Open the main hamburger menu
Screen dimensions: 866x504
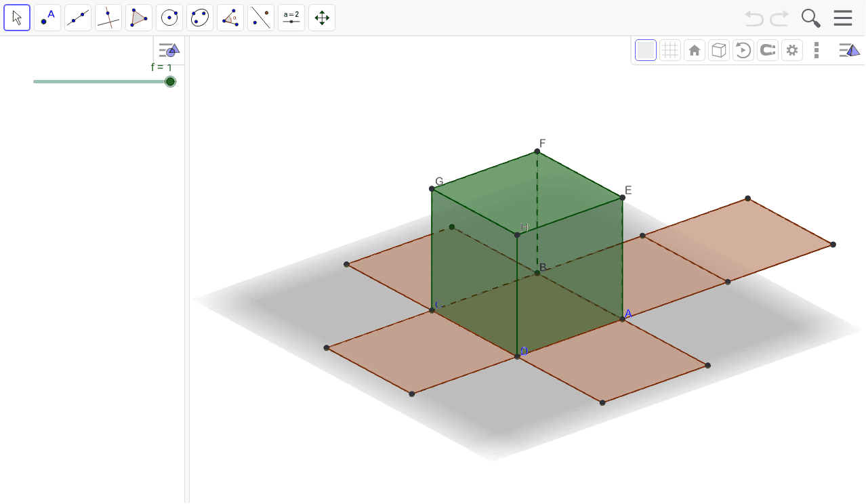tap(843, 18)
